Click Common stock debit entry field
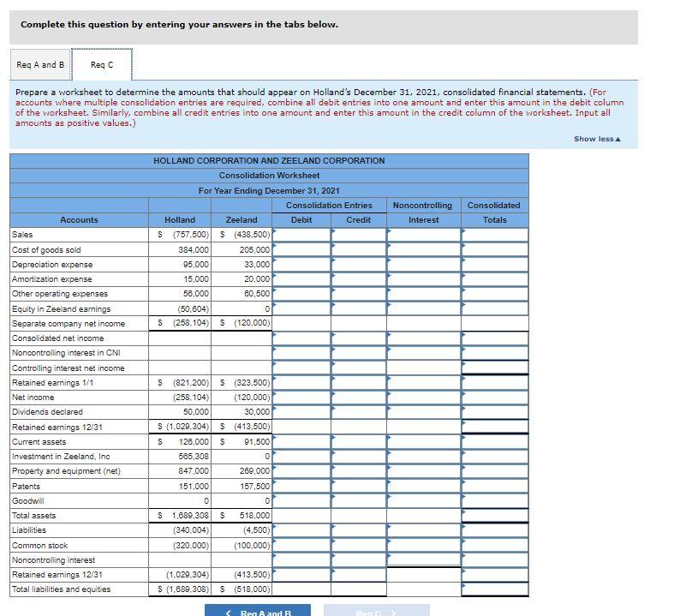This screenshot has height=616, width=674. coord(301,546)
